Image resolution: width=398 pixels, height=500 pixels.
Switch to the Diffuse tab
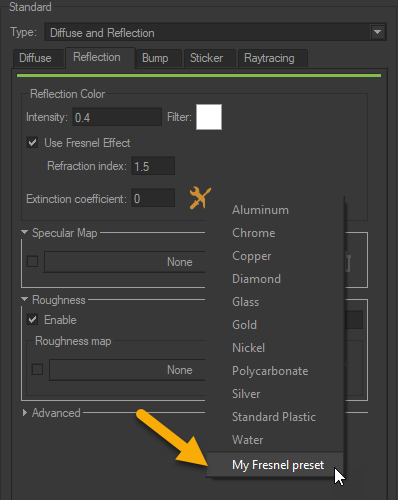(39, 58)
